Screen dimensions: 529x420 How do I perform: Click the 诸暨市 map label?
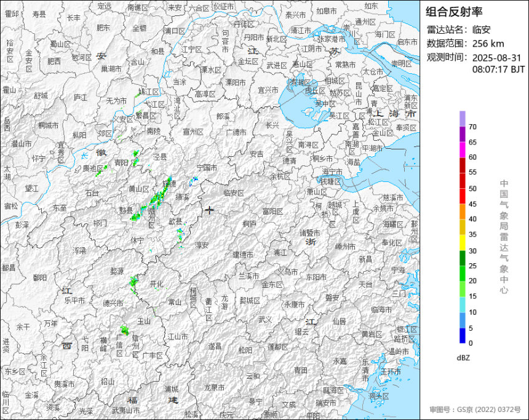[309, 233]
